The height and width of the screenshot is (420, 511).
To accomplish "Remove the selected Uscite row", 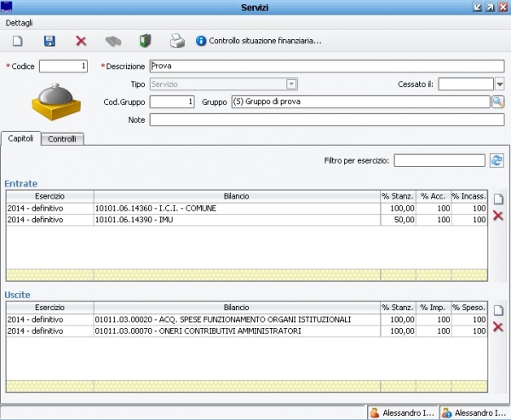I will coord(498,327).
